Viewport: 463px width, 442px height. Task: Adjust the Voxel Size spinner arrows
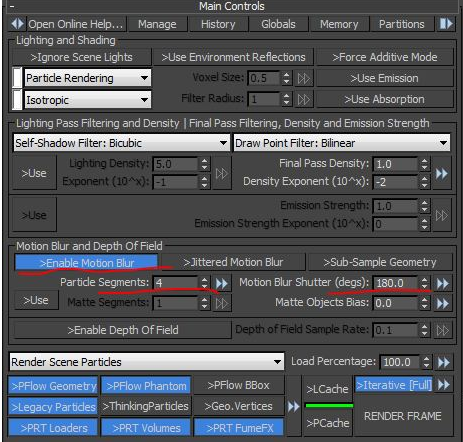point(286,78)
